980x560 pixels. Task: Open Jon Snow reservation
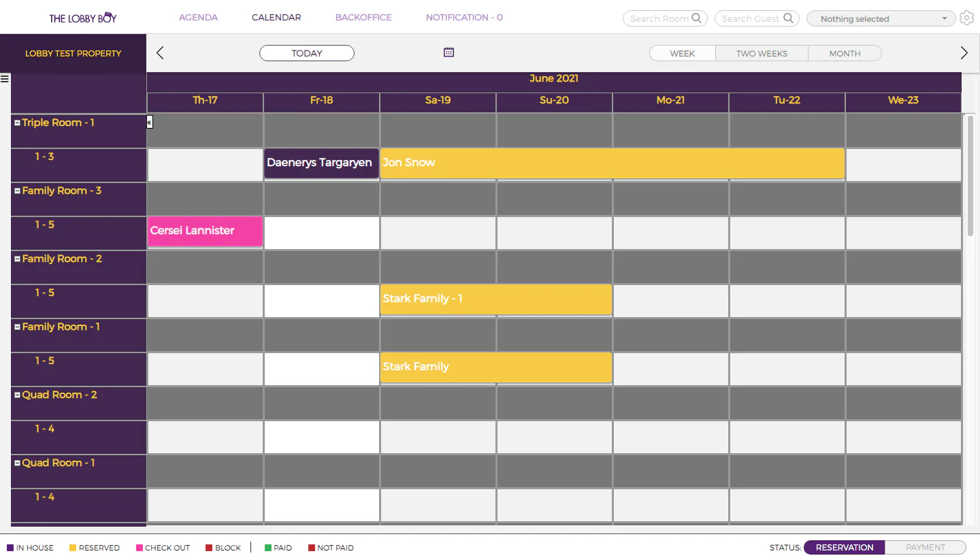pyautogui.click(x=612, y=163)
